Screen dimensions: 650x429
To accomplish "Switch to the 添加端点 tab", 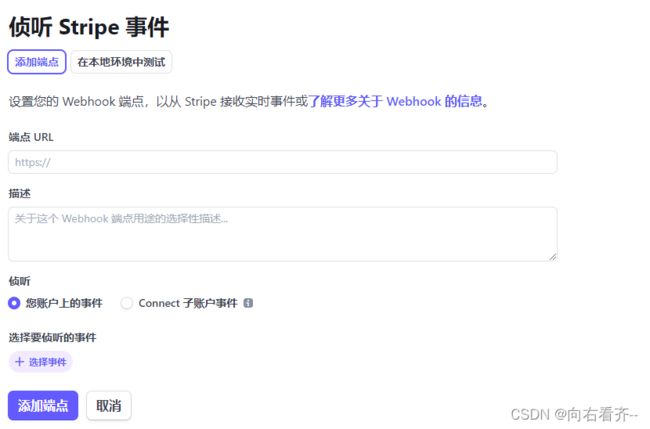I will point(37,62).
